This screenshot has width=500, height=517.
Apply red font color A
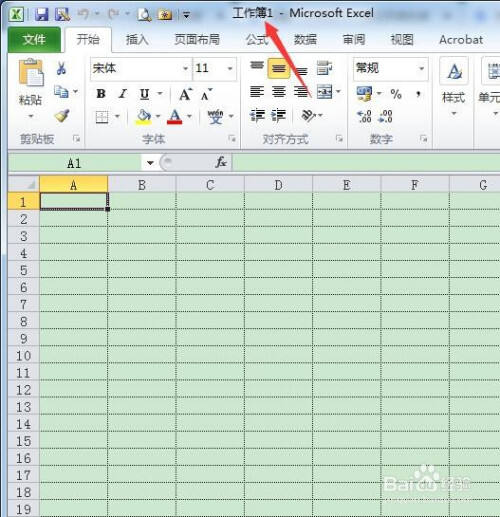tap(174, 117)
